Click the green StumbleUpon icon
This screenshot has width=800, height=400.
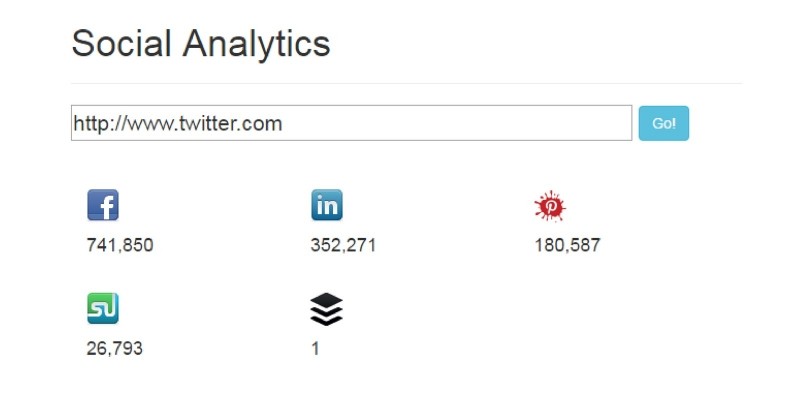[103, 309]
